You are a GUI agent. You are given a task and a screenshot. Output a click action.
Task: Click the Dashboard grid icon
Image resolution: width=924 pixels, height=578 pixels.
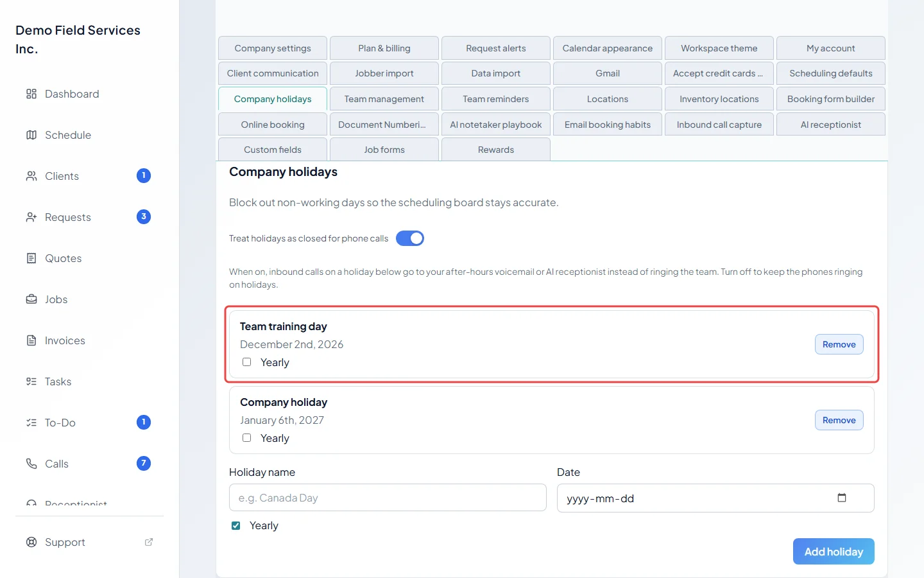point(31,94)
